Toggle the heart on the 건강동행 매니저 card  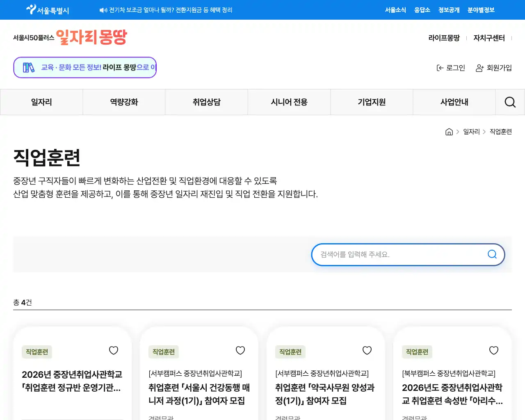[240, 350]
